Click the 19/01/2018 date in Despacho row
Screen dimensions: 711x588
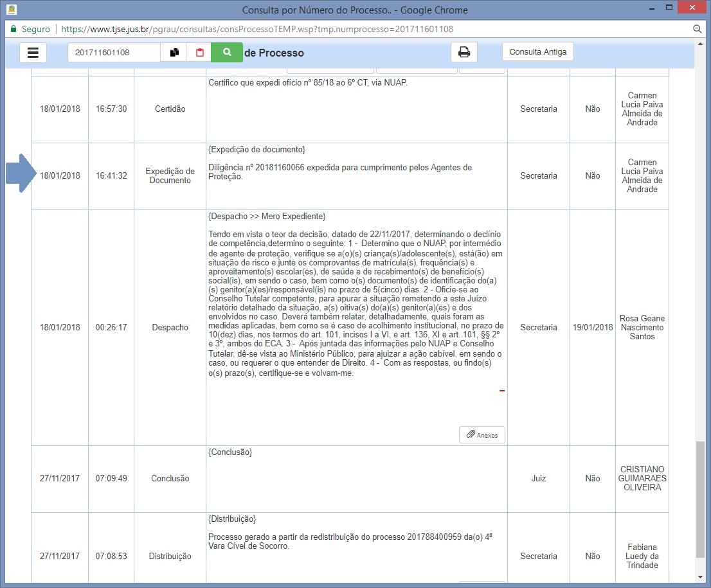593,328
